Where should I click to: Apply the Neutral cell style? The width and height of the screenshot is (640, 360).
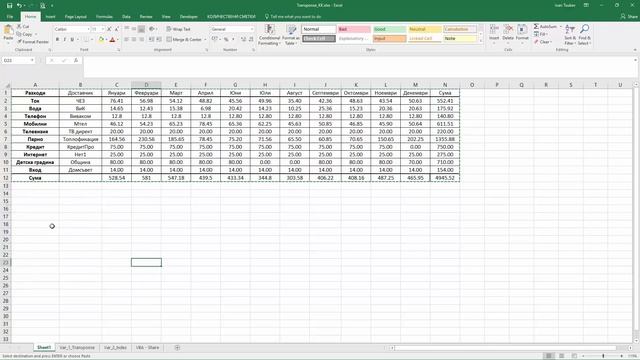(424, 29)
